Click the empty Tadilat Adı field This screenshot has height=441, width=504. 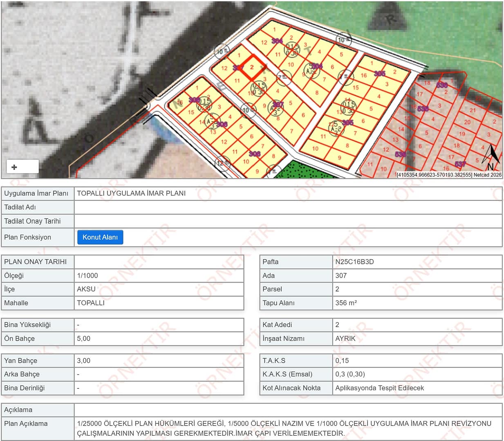288,207
